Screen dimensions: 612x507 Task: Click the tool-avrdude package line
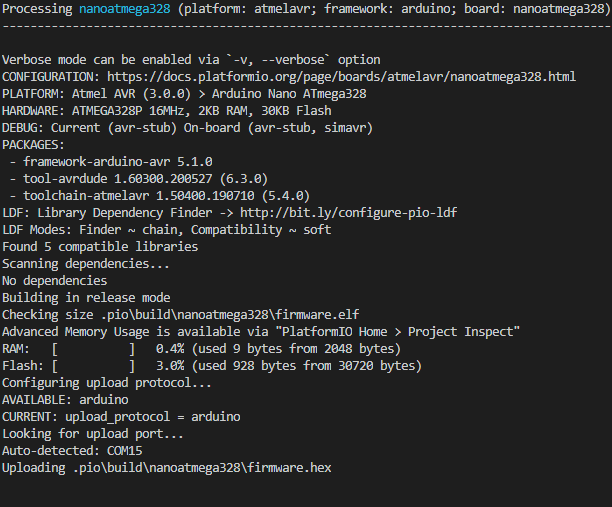pyautogui.click(x=139, y=179)
